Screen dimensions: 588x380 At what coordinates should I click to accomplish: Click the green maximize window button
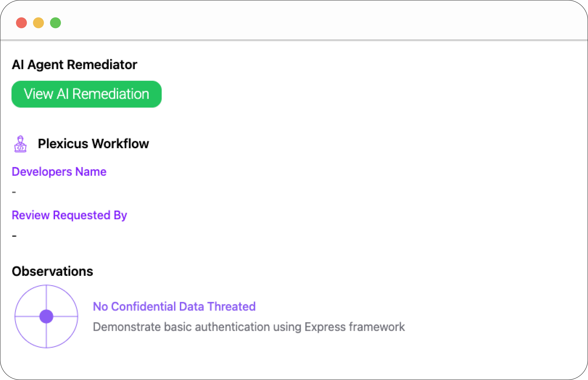pos(56,23)
